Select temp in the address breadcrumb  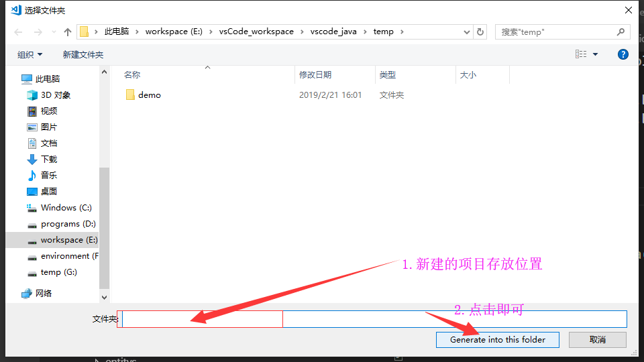[383, 32]
